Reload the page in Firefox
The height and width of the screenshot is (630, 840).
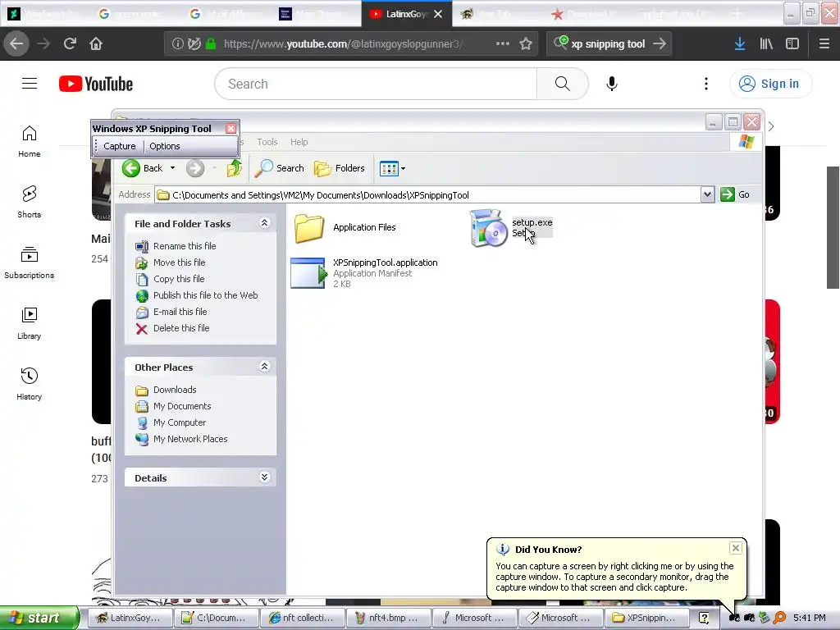pyautogui.click(x=70, y=43)
